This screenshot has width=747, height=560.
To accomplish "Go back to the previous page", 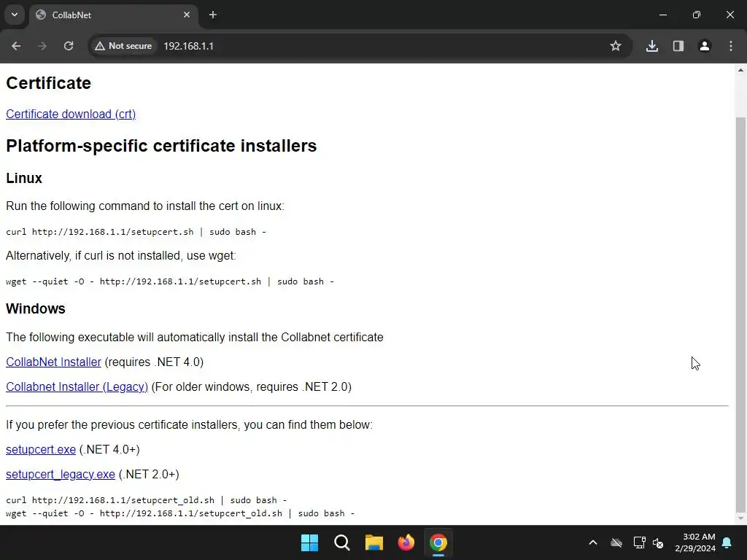I will coord(16,46).
